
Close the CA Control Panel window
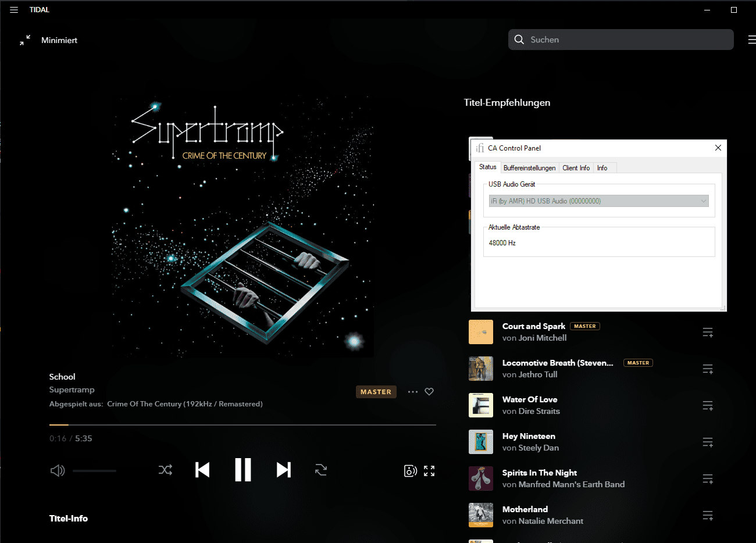click(718, 148)
